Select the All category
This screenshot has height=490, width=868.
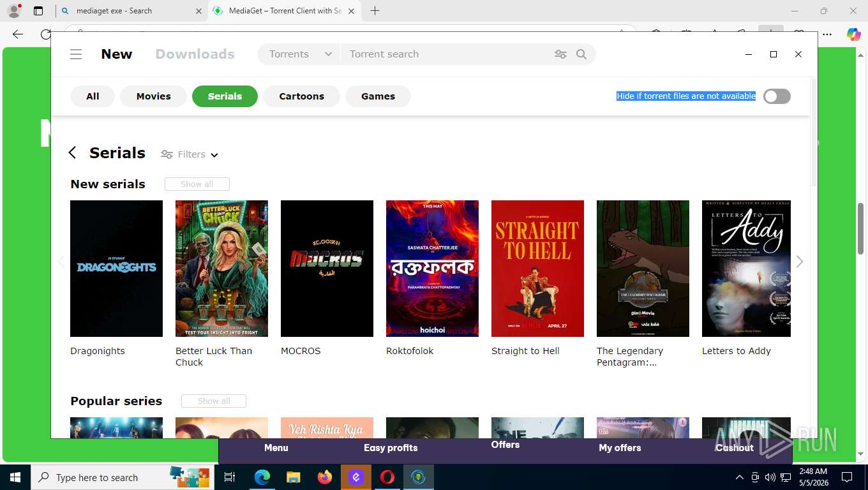[93, 96]
